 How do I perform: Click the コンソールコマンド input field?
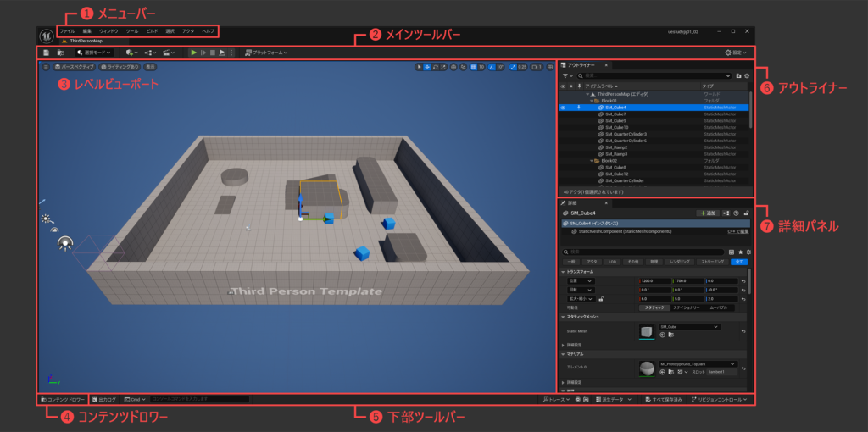click(x=199, y=399)
